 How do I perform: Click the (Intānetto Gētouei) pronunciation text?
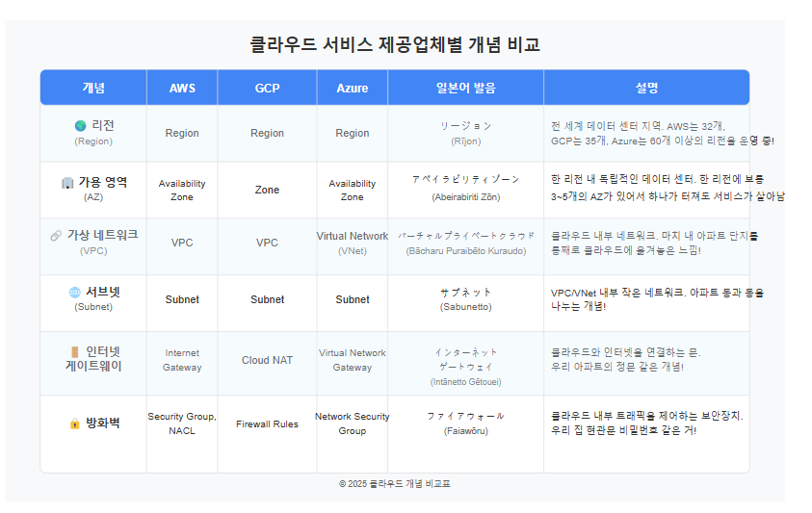pos(465,381)
